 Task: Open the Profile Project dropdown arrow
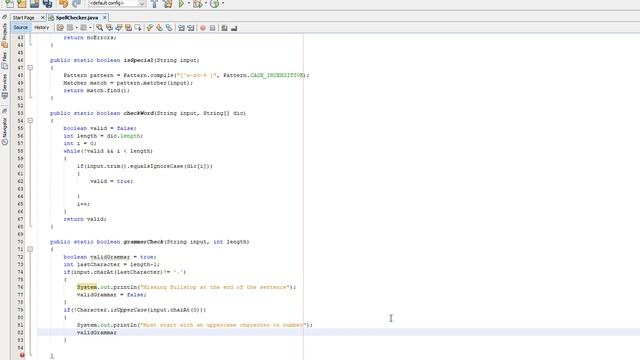click(223, 3)
